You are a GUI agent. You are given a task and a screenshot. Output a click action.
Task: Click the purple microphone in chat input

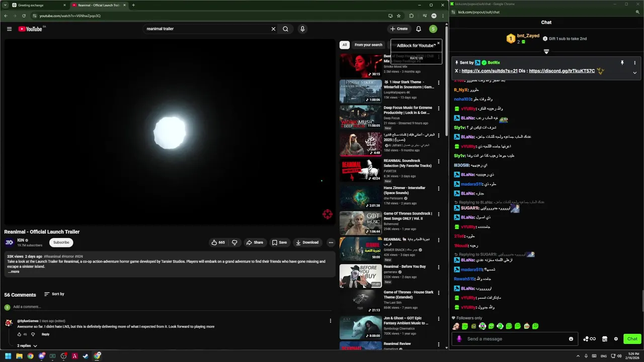pos(459,339)
